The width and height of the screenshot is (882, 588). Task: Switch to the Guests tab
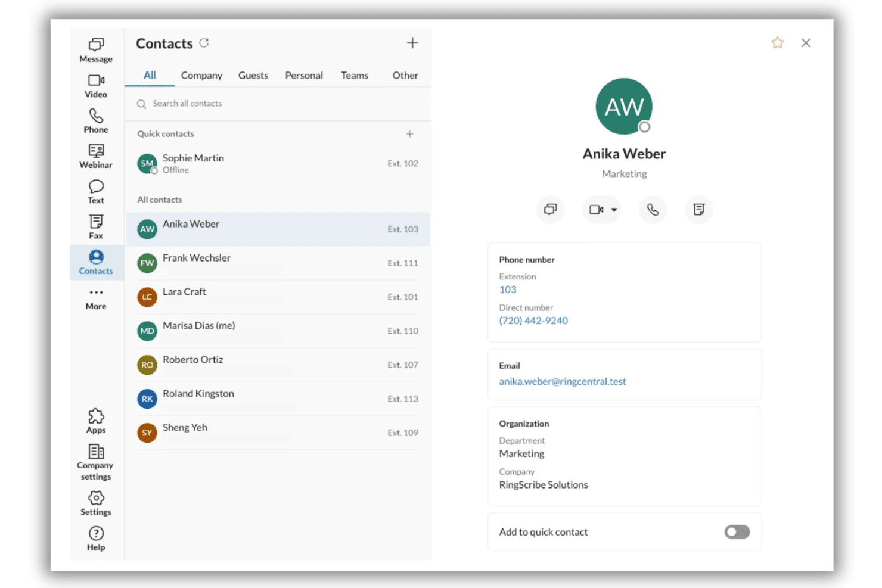coord(253,76)
